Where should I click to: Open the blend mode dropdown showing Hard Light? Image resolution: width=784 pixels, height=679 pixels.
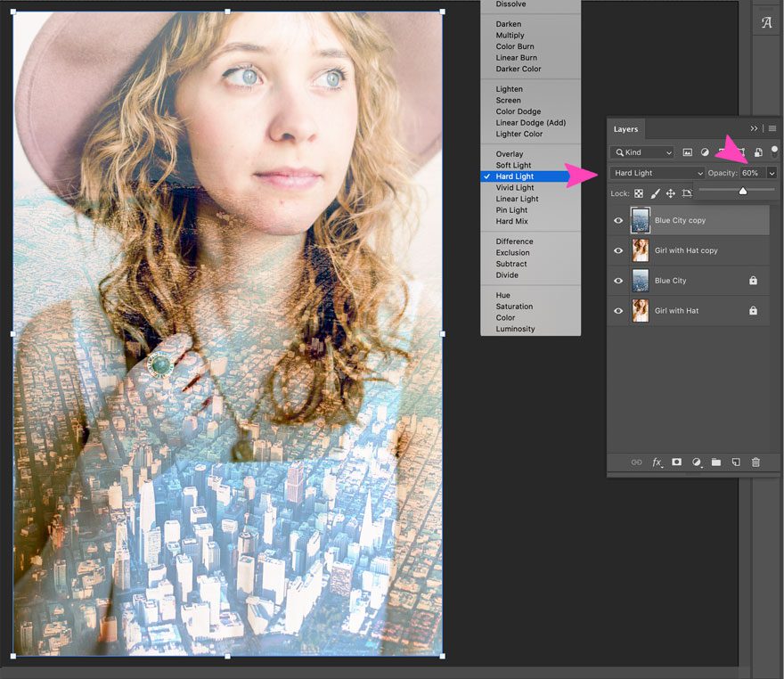tap(656, 172)
